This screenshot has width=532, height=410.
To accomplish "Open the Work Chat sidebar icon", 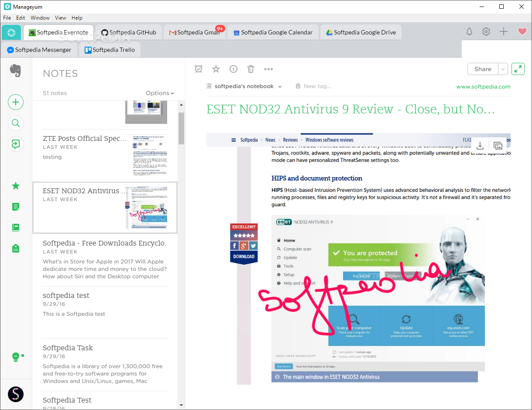I will click(16, 144).
